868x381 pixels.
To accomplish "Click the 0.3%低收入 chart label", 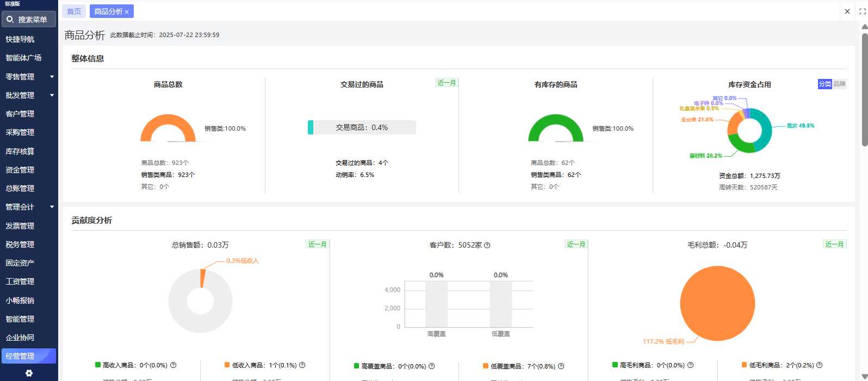I will (x=243, y=261).
